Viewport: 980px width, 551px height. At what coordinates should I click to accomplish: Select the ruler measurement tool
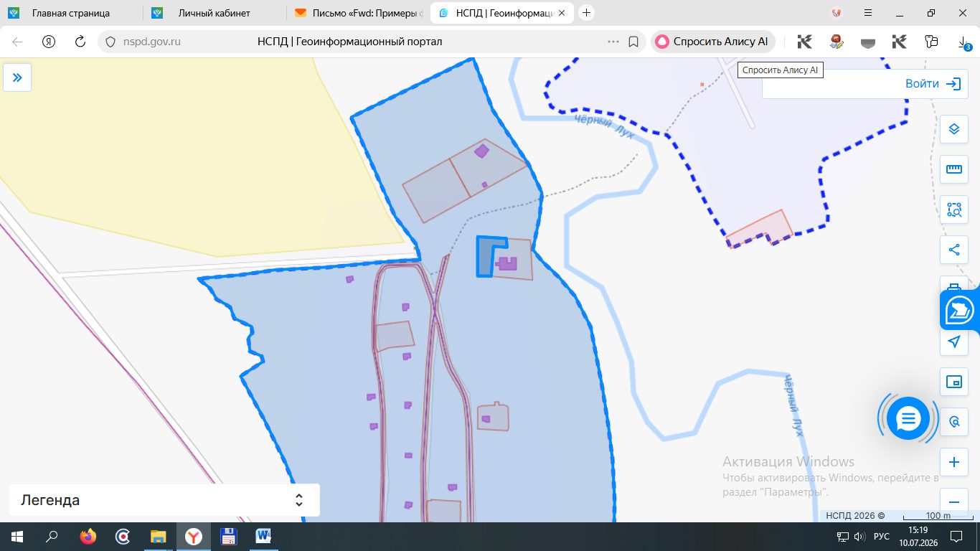coord(953,169)
